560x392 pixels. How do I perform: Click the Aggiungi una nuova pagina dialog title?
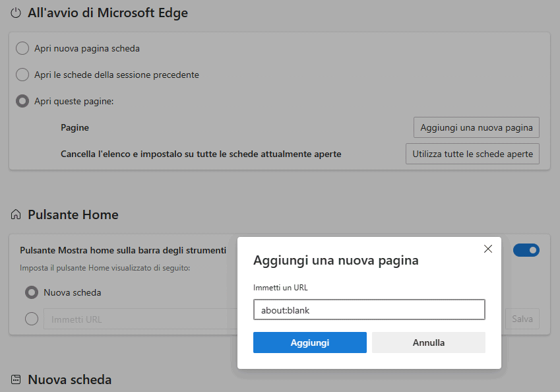tap(336, 261)
